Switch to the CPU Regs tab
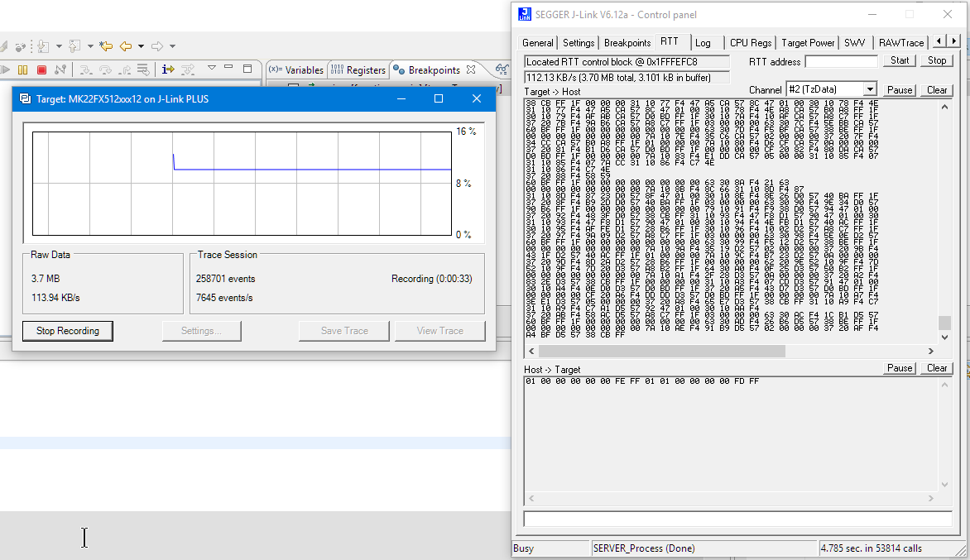The height and width of the screenshot is (560, 970). [x=750, y=43]
